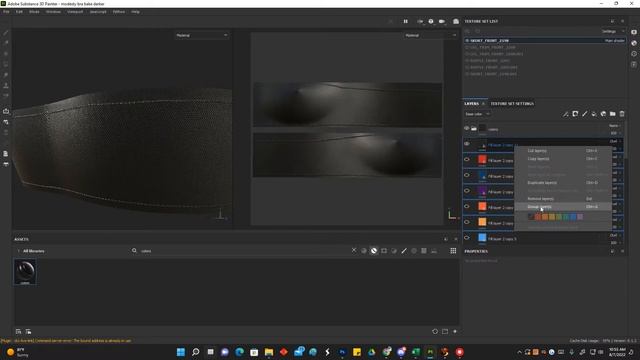The width and height of the screenshot is (640, 360).
Task: Open File Explorer from the taskbar
Action: [269, 352]
